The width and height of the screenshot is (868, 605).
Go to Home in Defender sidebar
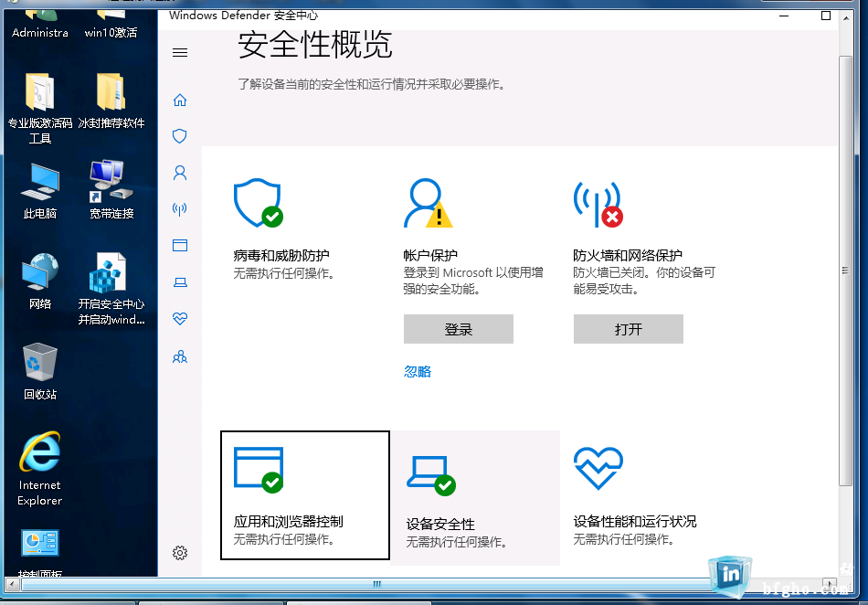tap(180, 101)
